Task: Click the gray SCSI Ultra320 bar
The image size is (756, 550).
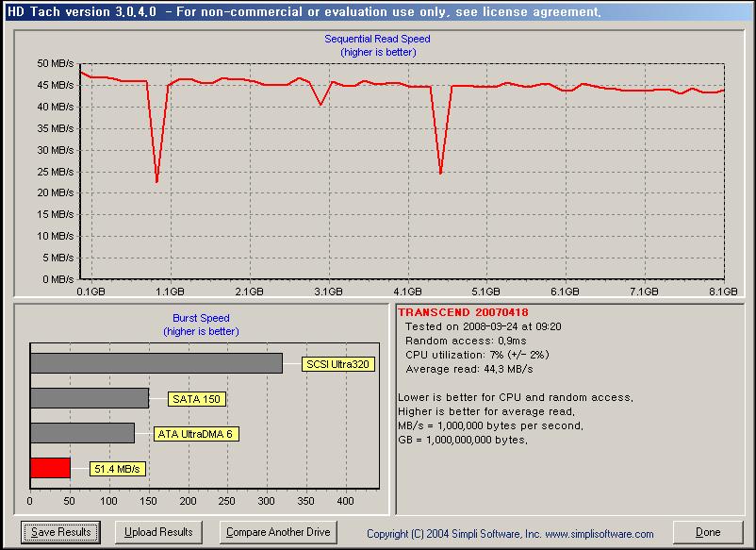Action: point(156,363)
